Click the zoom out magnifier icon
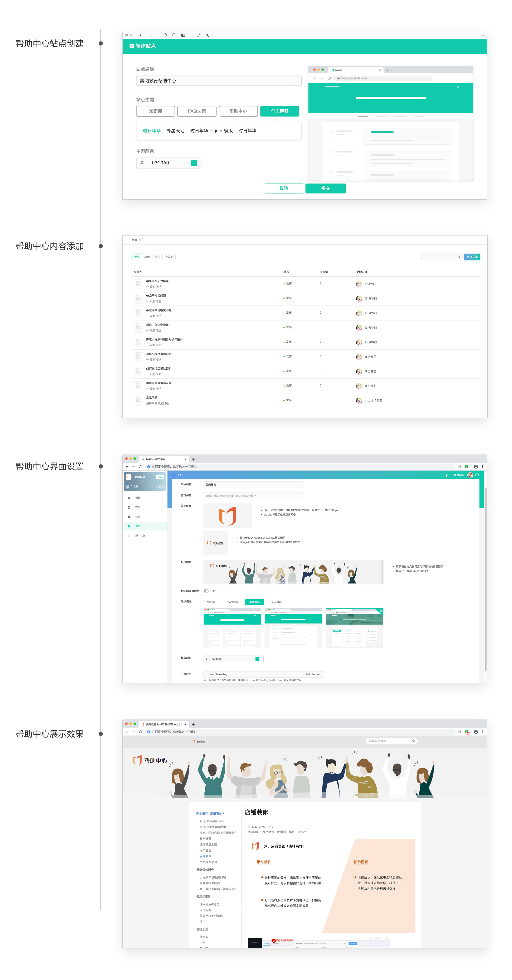The height and width of the screenshot is (980, 512). (165, 35)
